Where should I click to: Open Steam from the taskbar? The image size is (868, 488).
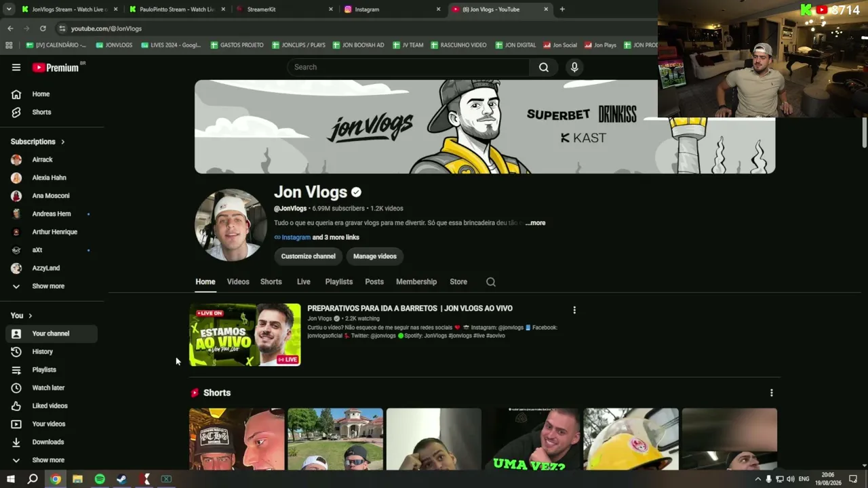point(122,479)
